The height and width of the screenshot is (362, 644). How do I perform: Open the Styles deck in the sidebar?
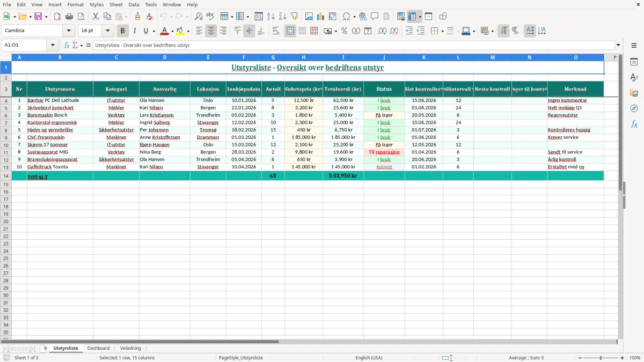point(634,78)
